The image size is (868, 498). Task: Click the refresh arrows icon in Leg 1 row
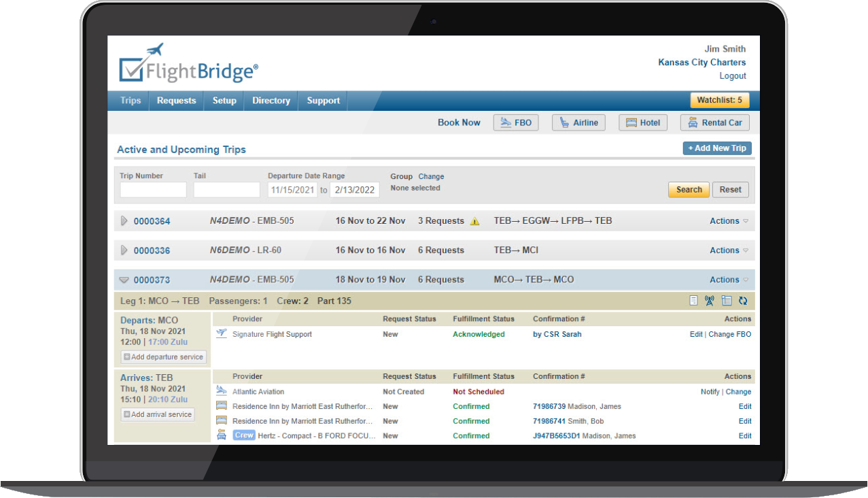[x=743, y=301]
